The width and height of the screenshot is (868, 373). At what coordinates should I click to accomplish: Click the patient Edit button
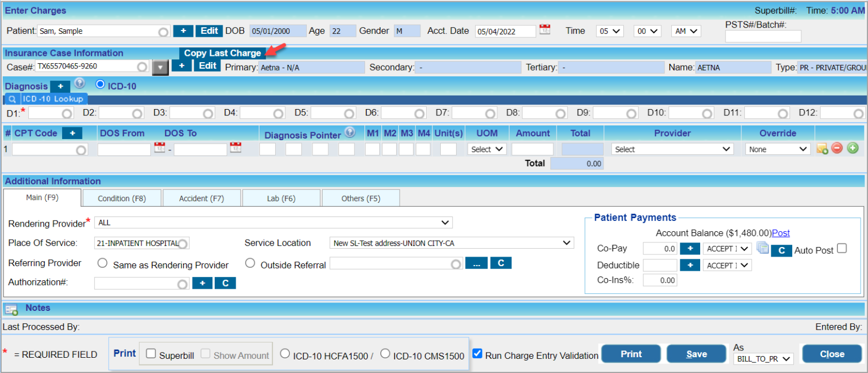click(210, 31)
